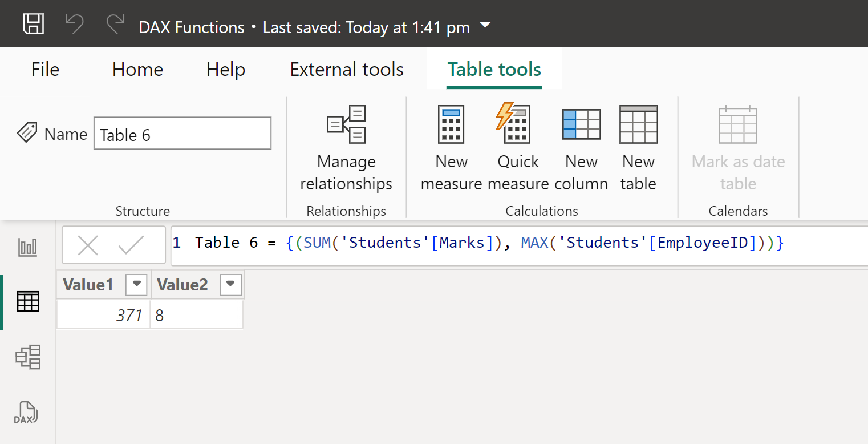Select the Data view icon
The image size is (868, 444).
point(27,302)
